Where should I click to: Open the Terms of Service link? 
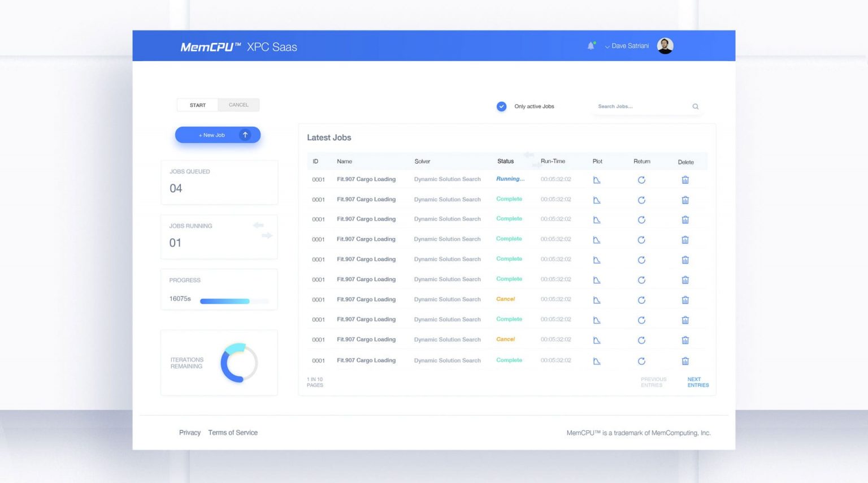click(x=233, y=433)
